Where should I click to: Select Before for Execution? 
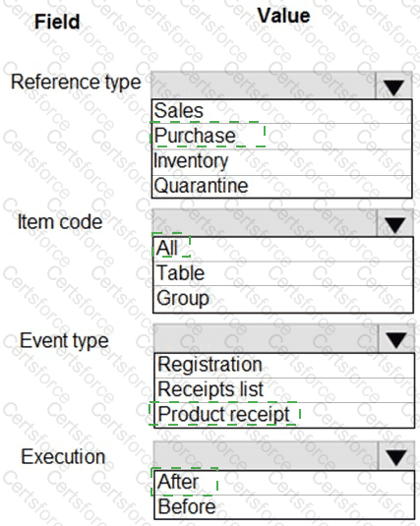(284, 506)
